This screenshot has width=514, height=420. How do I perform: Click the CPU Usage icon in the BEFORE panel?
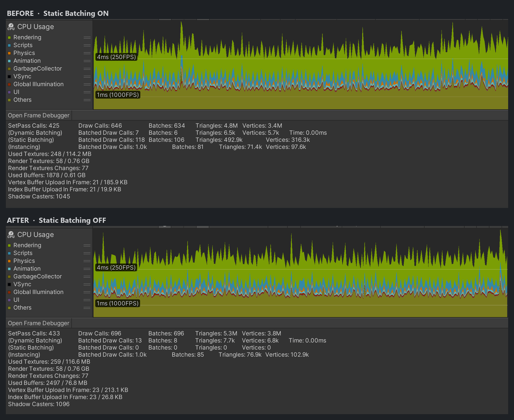[11, 27]
